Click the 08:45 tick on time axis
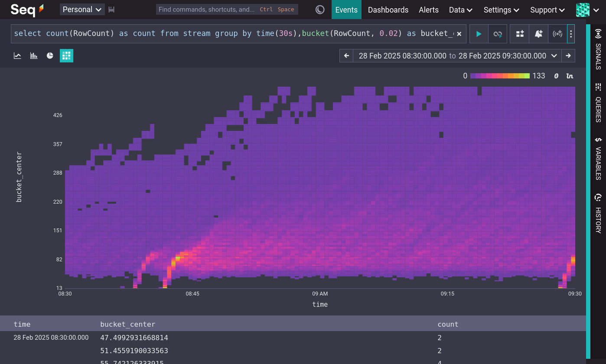The height and width of the screenshot is (364, 606). (192, 294)
